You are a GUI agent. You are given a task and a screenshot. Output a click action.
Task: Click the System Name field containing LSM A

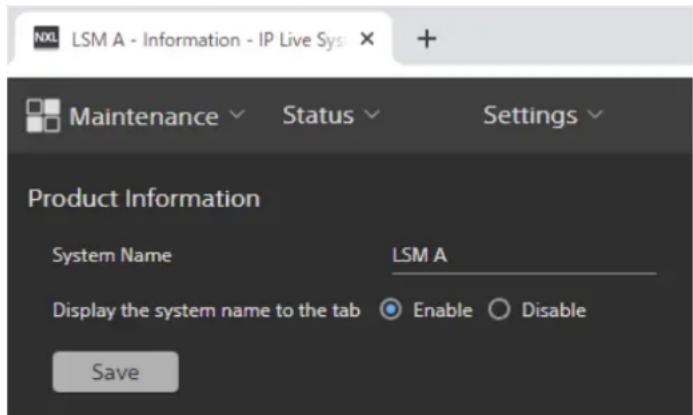[524, 256]
